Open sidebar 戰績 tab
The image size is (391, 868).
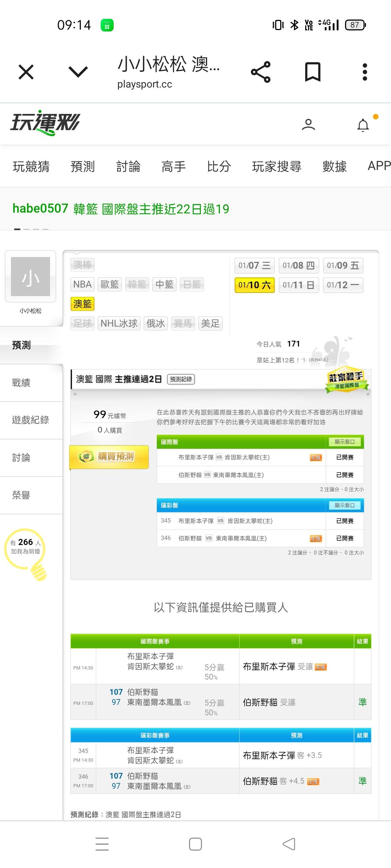pyautogui.click(x=31, y=383)
